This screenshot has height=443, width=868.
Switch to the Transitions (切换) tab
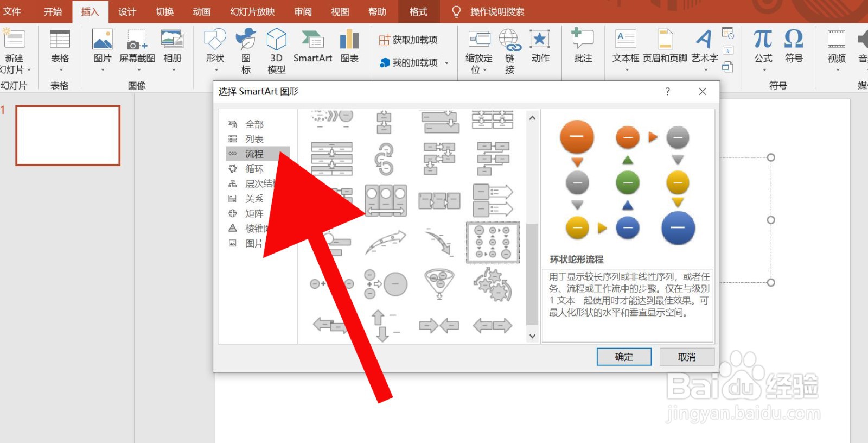(x=164, y=11)
